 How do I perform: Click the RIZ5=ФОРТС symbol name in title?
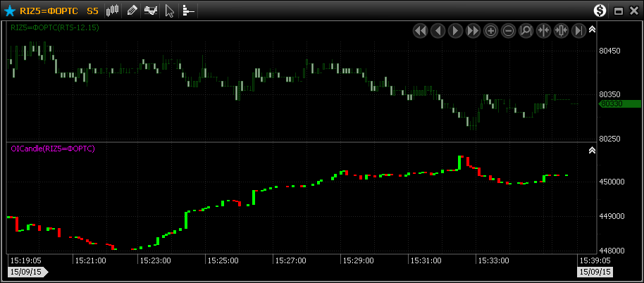48,11
